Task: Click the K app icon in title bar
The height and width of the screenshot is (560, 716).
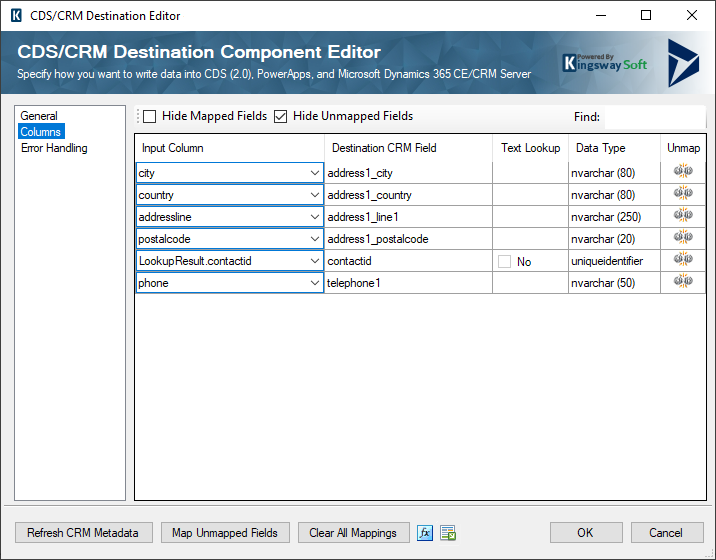Action: (x=16, y=16)
